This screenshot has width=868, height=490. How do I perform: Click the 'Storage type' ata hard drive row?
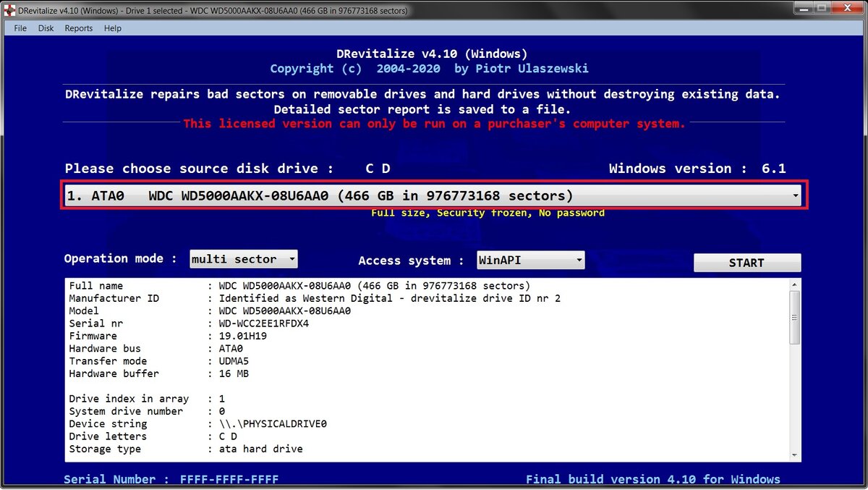point(186,449)
